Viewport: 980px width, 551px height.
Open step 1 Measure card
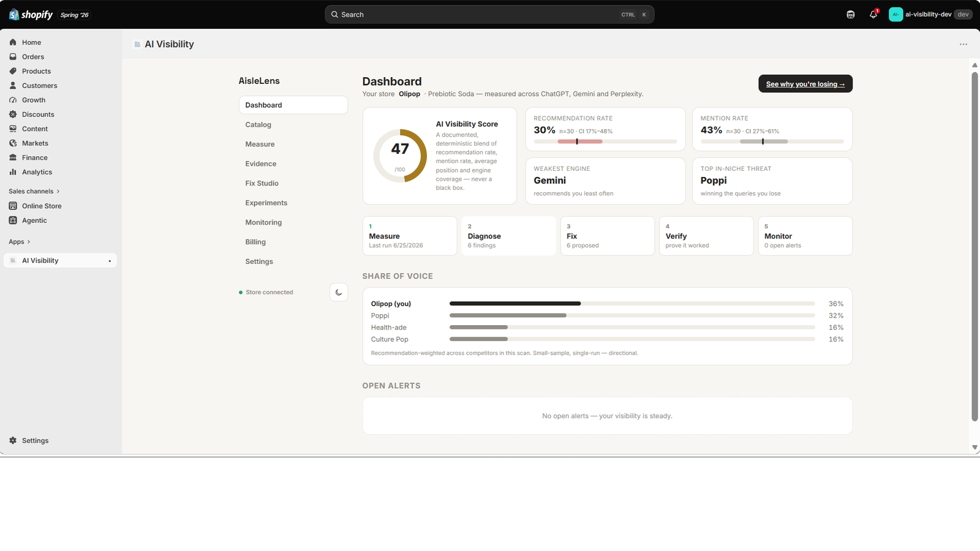pyautogui.click(x=410, y=236)
